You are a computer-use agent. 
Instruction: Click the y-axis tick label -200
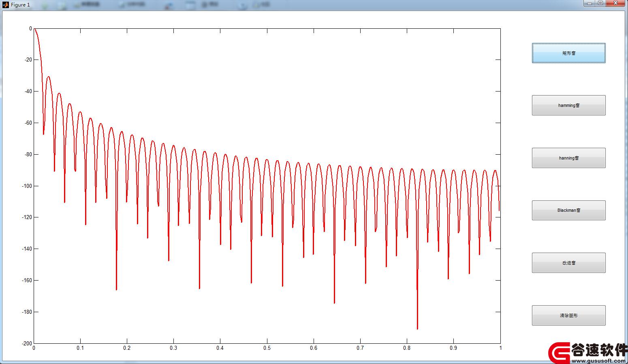pos(26,343)
